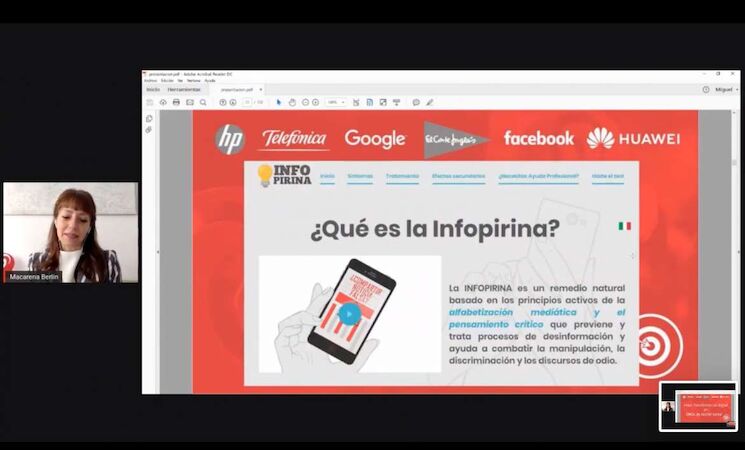The image size is (745, 450).
Task: Open the comment bubble tool
Action: (x=416, y=102)
